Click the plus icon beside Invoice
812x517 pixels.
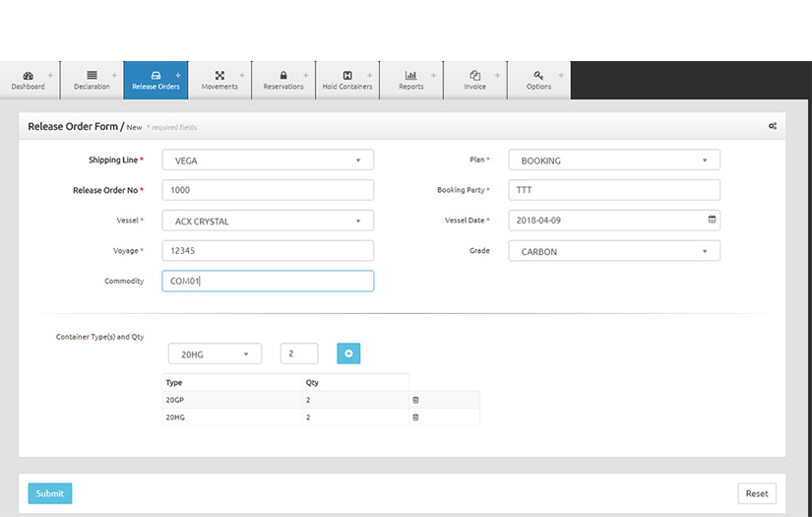(x=497, y=76)
